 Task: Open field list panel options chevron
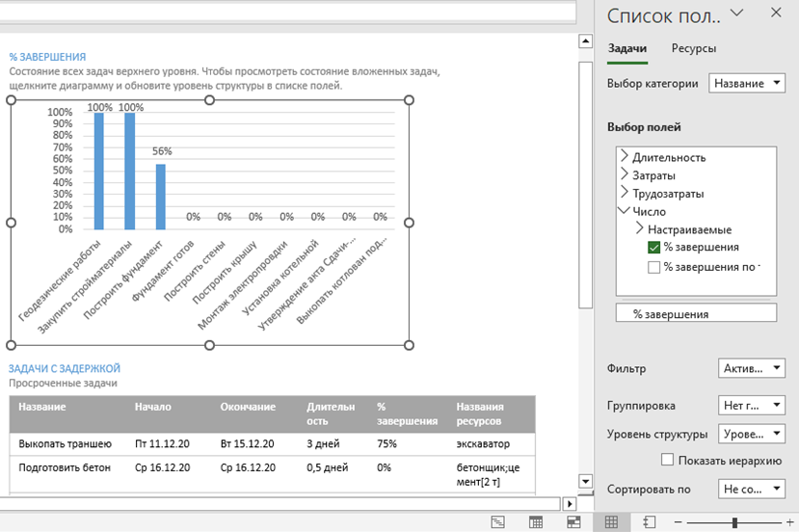tap(736, 13)
